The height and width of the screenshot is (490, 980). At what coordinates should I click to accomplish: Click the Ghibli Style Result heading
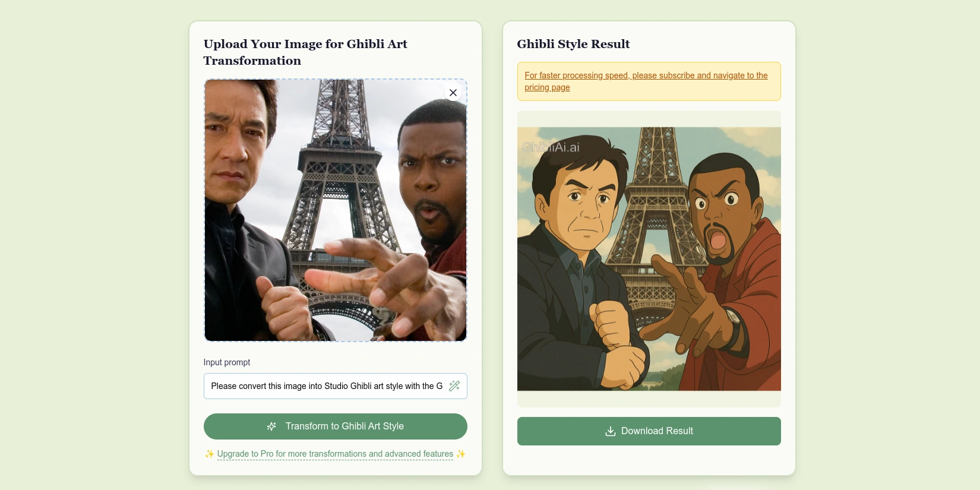point(573,44)
